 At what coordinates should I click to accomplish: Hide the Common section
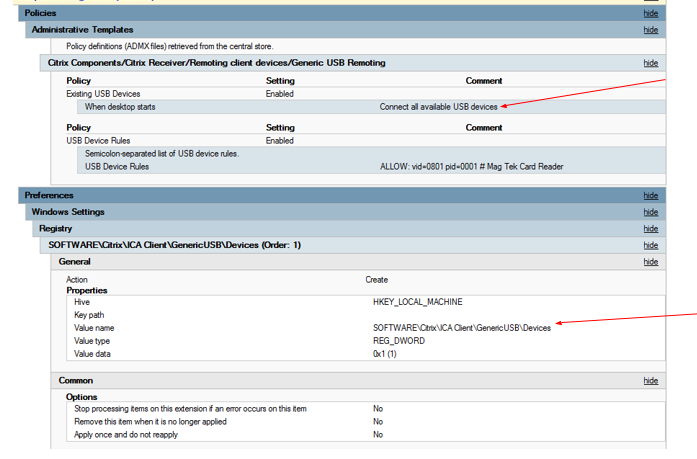(651, 381)
